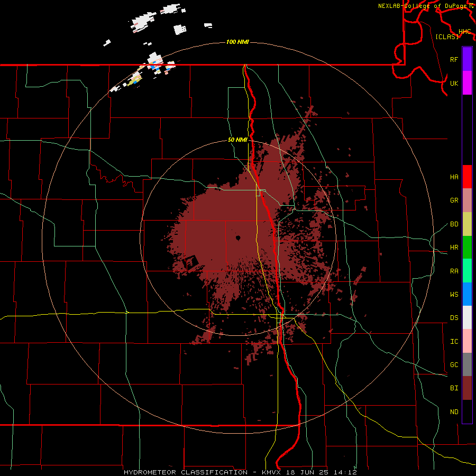Click the 100 NMI range ring label
This screenshot has height=476, width=476.
click(x=237, y=42)
